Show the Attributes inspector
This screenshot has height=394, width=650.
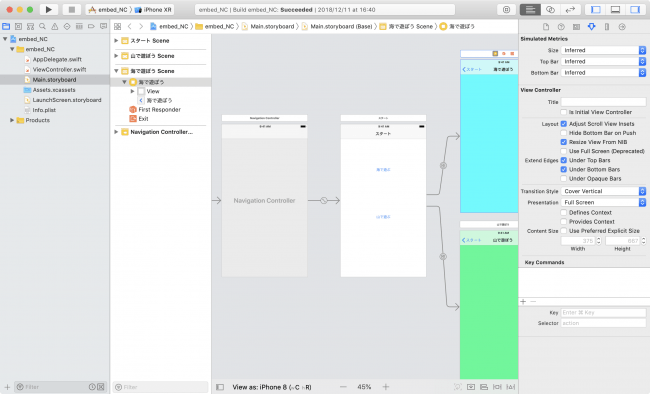[x=592, y=27]
